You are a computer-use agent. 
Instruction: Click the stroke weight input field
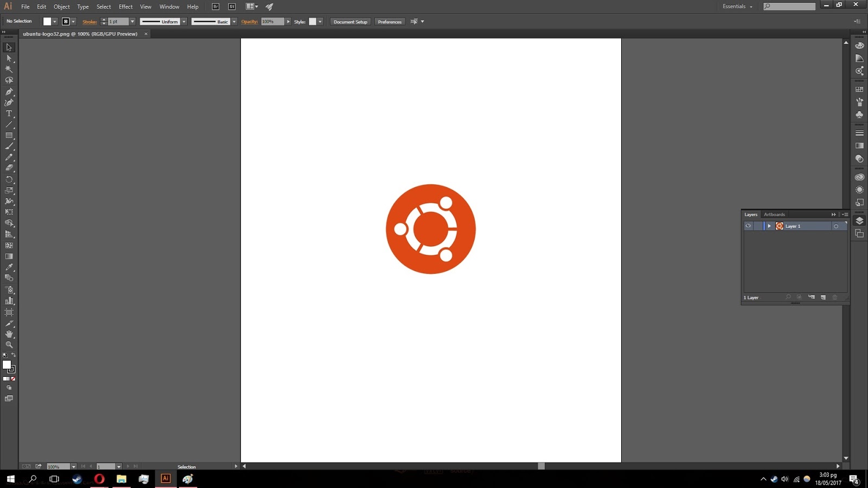point(118,22)
